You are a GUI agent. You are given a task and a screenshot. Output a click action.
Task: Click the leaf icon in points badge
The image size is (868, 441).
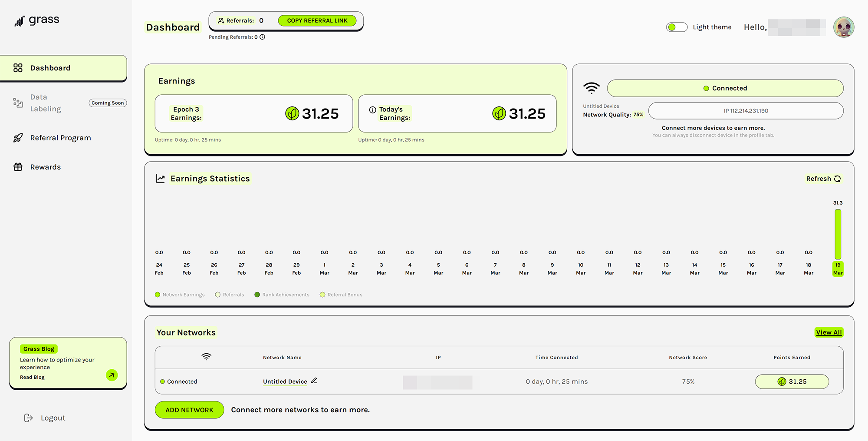782,381
